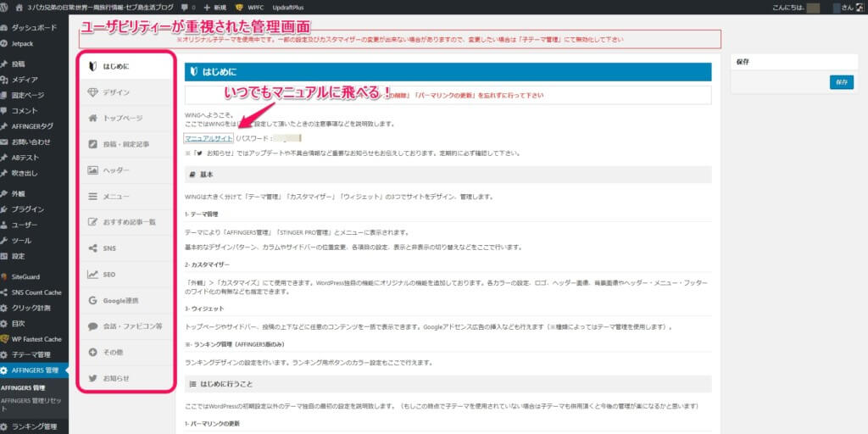Click the picture icon for ヘッダー
The height and width of the screenshot is (434, 868).
93,170
